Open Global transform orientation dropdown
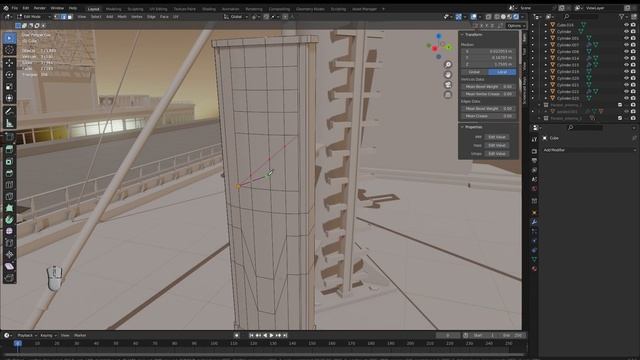The image size is (640, 360). 236,17
